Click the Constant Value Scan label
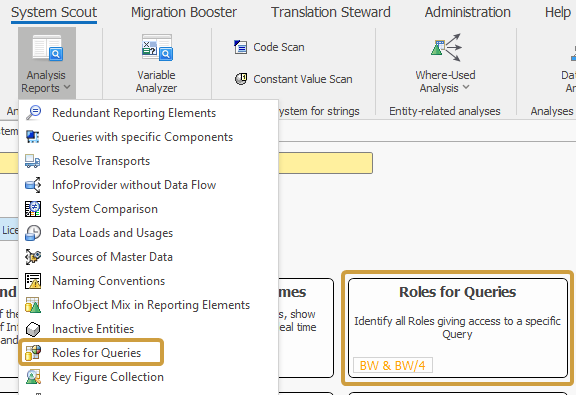The width and height of the screenshot is (576, 395). 303,79
